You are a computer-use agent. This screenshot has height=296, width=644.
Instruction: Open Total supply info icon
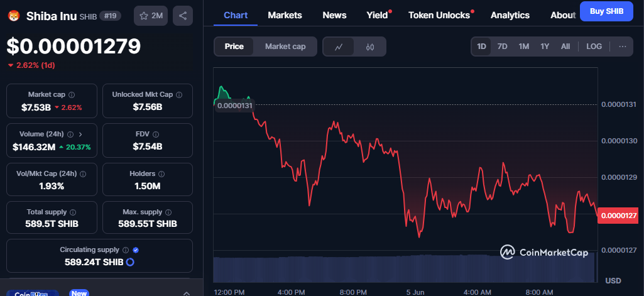pos(73,212)
